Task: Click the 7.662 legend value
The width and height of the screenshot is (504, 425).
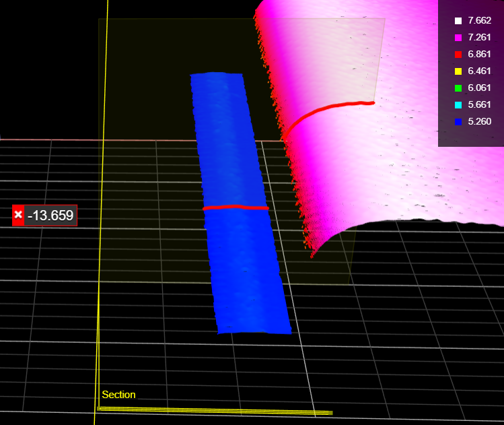Action: click(x=479, y=20)
